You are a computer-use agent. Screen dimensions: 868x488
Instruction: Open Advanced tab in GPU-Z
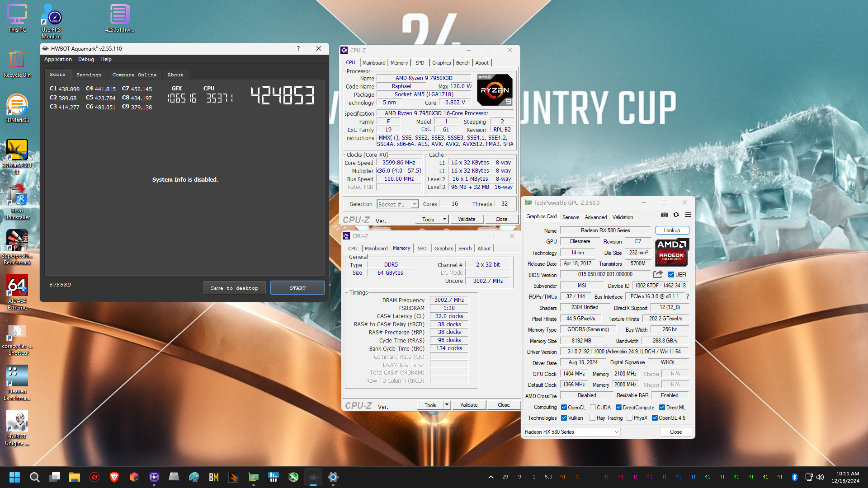[x=596, y=217]
